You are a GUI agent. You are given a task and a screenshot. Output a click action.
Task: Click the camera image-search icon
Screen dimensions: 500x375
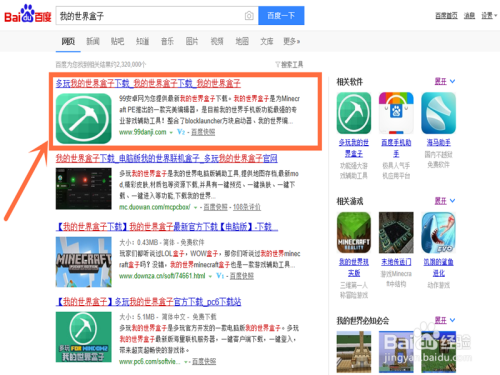pos(249,16)
